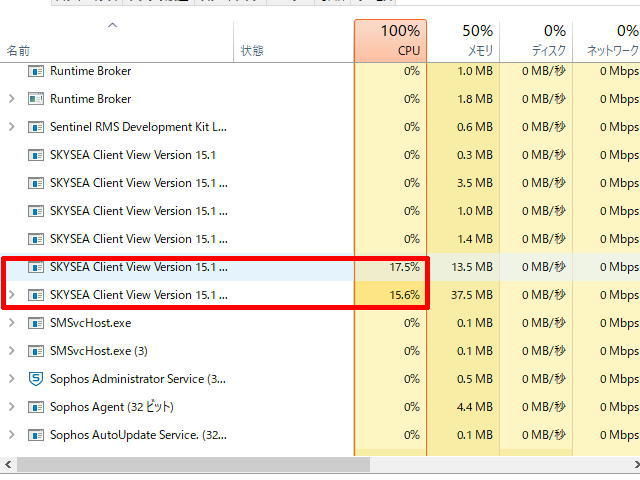Viewport: 640px width, 480px height.
Task: Click the SMSvcHost.exe (3) process icon
Action: 36,351
